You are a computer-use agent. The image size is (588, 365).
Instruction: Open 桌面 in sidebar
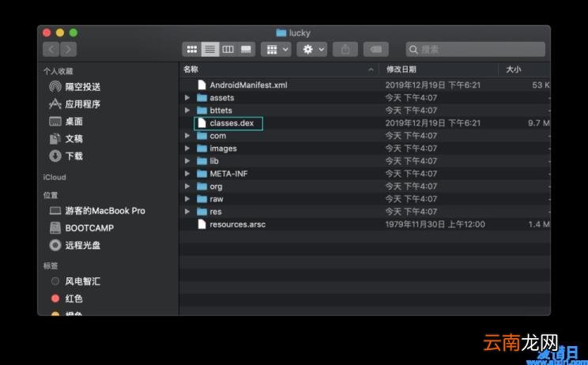[x=66, y=122]
